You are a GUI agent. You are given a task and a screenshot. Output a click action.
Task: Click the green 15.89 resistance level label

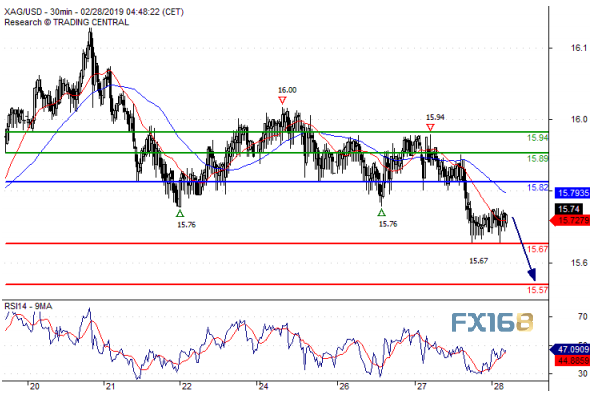point(537,159)
